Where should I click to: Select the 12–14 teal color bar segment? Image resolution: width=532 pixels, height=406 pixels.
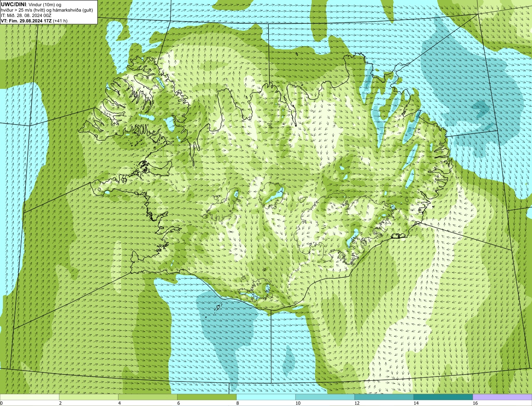pyautogui.click(x=384, y=397)
